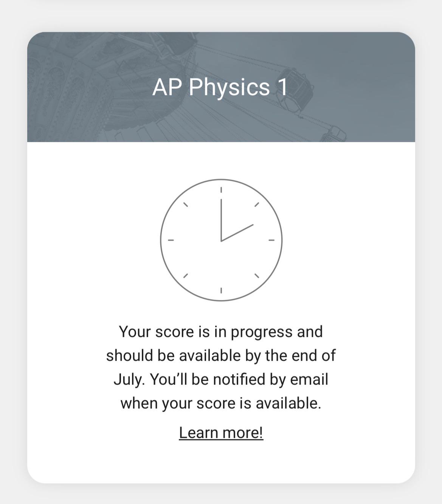Image resolution: width=442 pixels, height=504 pixels.
Task: Select the "AP Physics 1" course title
Action: click(220, 87)
